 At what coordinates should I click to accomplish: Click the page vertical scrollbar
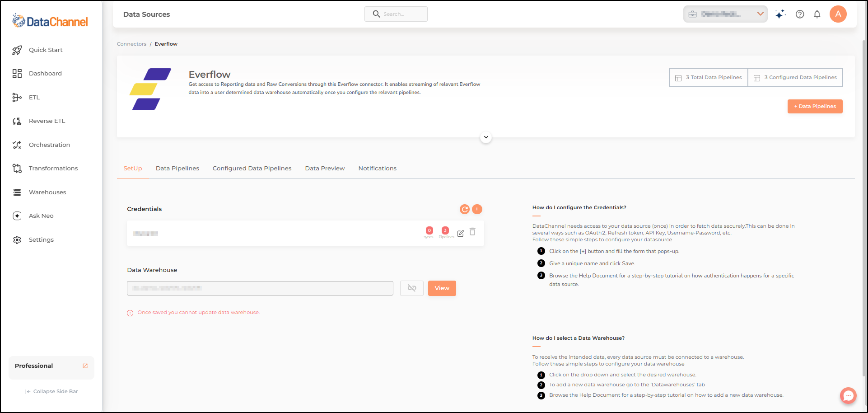864,208
